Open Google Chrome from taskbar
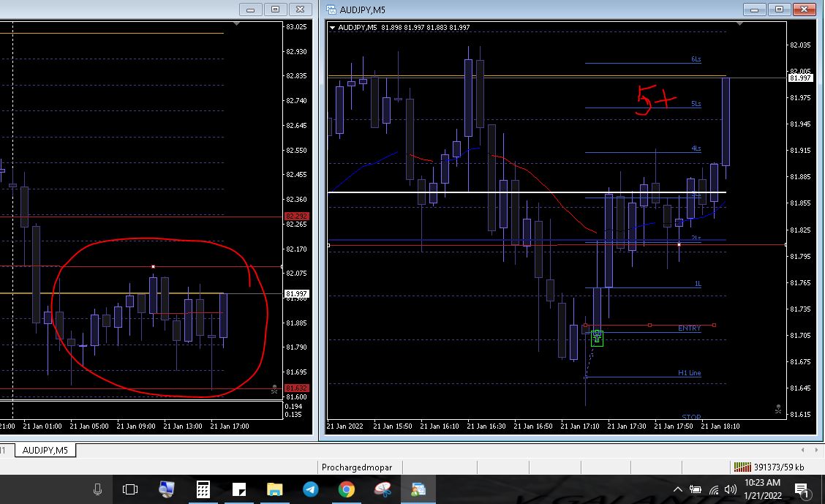This screenshot has width=825, height=504. (346, 489)
